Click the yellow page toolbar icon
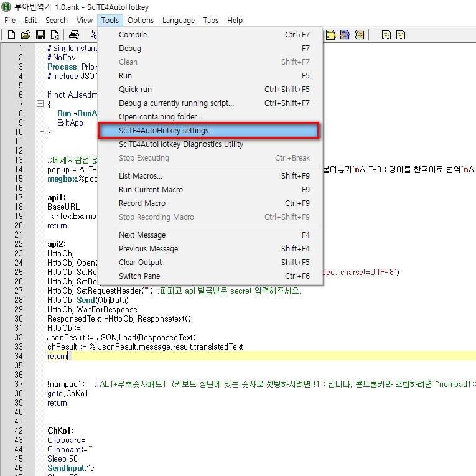 coord(330,35)
